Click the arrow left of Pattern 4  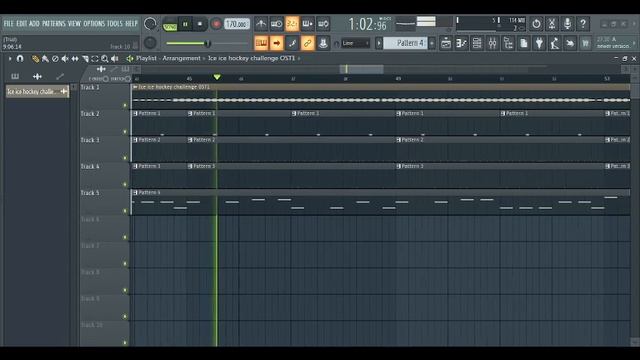379,43
